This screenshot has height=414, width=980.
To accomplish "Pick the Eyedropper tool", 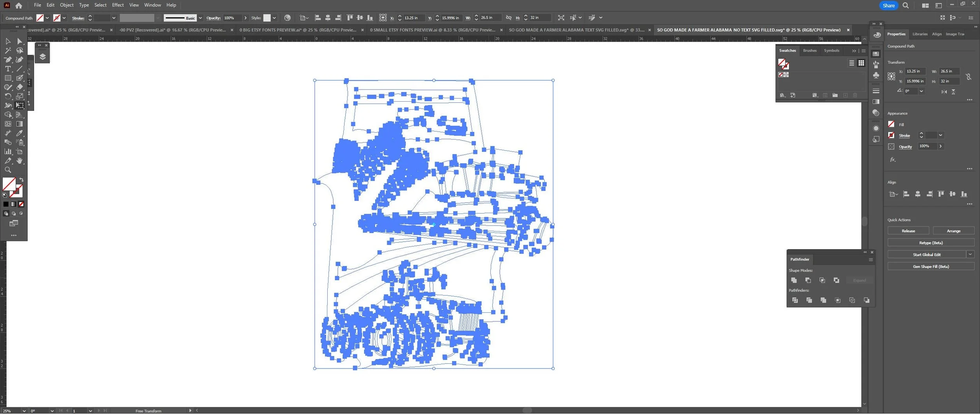I will 20,133.
